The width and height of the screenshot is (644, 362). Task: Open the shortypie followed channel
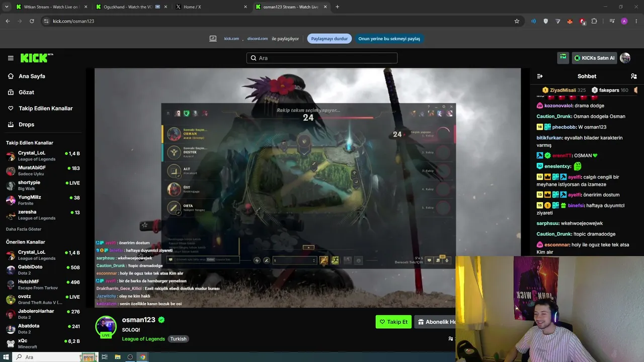43,185
